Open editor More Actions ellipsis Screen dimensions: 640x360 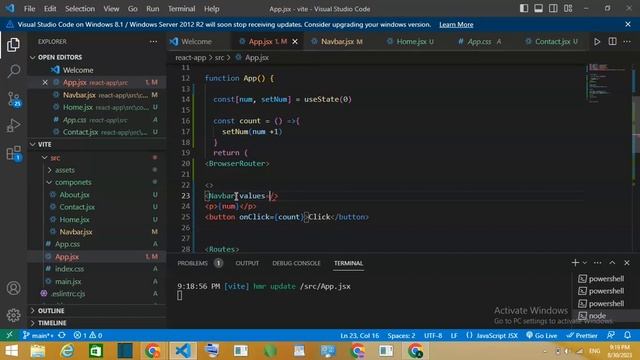627,42
